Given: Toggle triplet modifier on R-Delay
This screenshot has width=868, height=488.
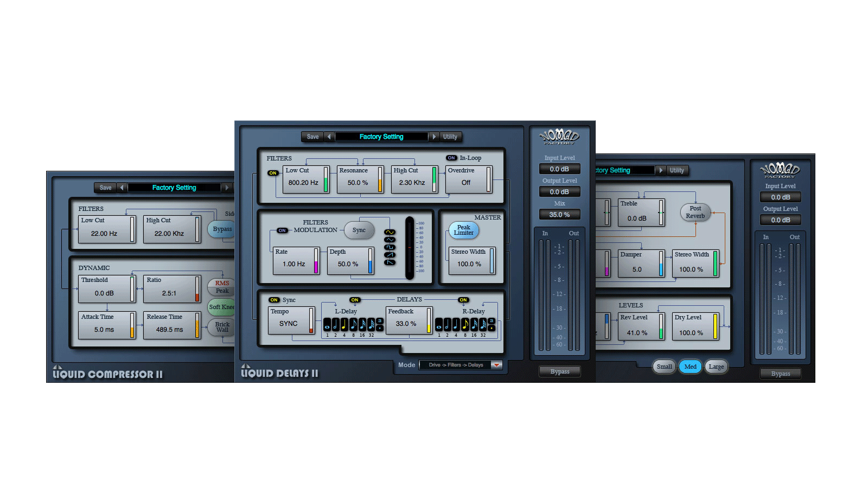Looking at the screenshot, I should (492, 321).
